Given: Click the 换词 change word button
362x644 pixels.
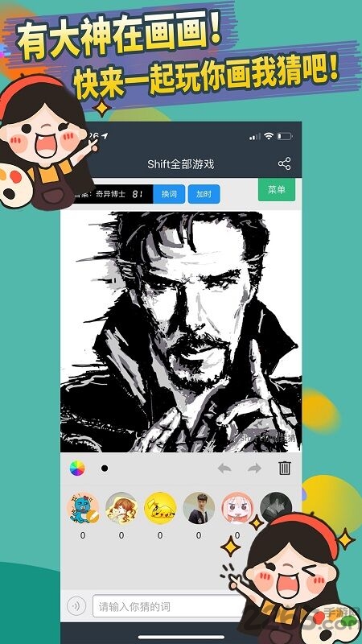Looking at the screenshot, I should tap(169, 194).
